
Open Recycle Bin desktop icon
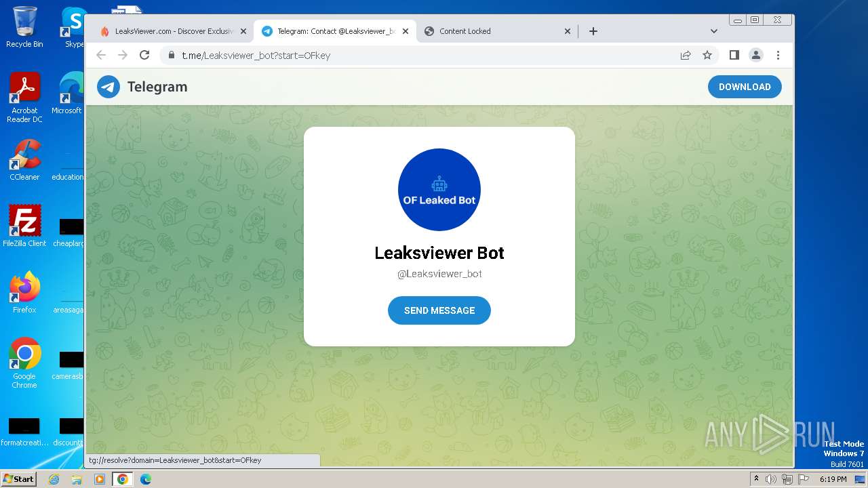click(x=24, y=27)
